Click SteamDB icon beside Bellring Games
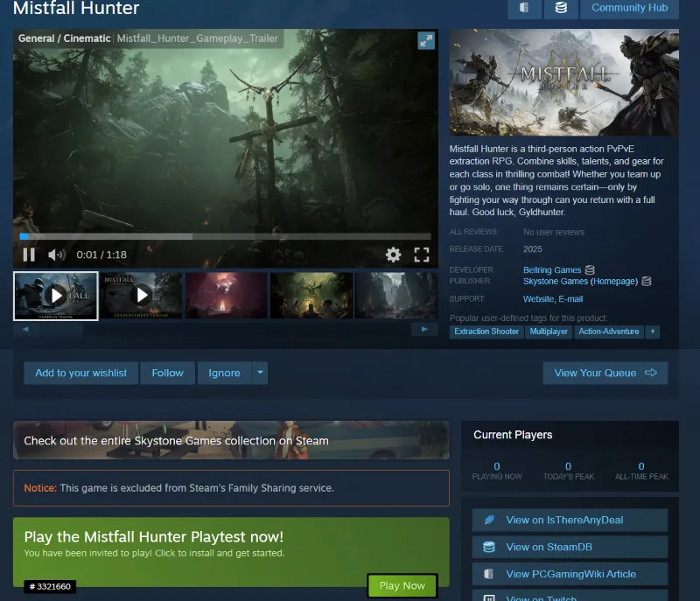 tap(590, 270)
